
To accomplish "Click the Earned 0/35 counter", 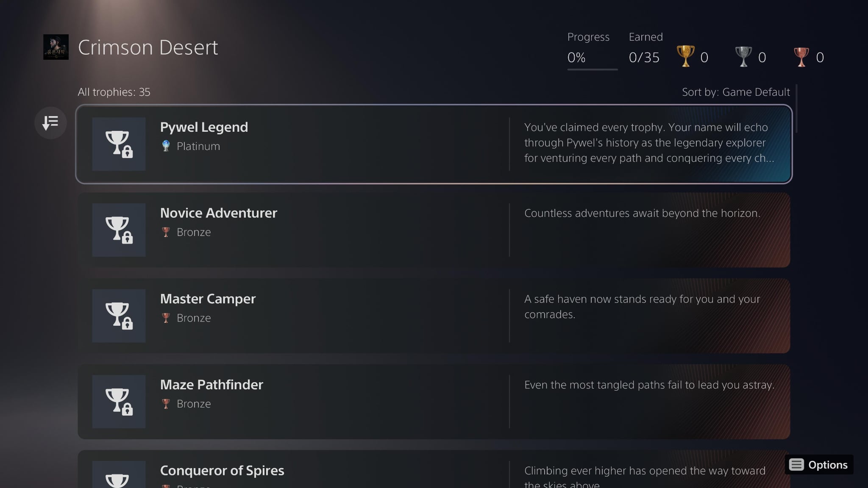I will (x=644, y=57).
